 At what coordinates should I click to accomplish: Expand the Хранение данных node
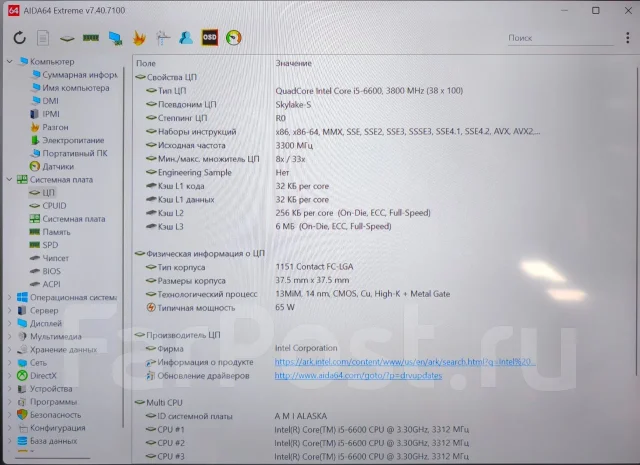point(10,349)
